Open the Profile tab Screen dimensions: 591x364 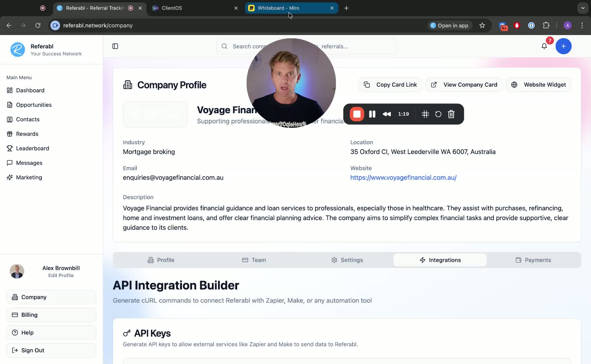click(161, 260)
